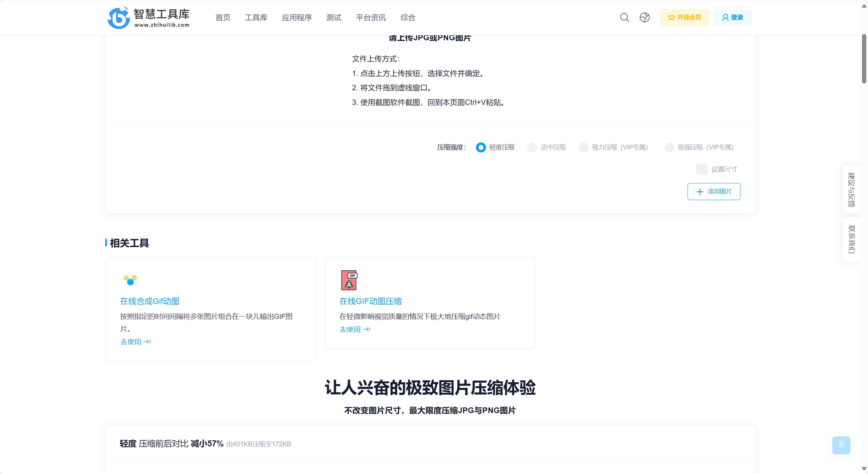Click the 登录 login button

tap(732, 18)
